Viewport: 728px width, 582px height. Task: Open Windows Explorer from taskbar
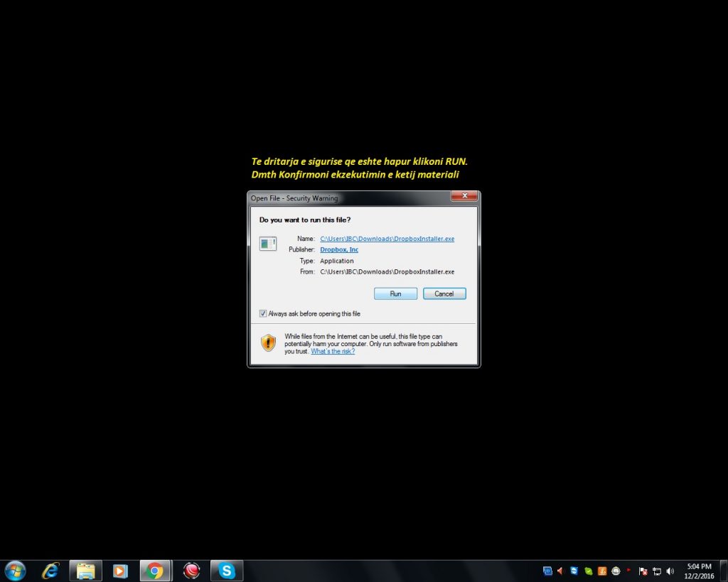pos(85,571)
